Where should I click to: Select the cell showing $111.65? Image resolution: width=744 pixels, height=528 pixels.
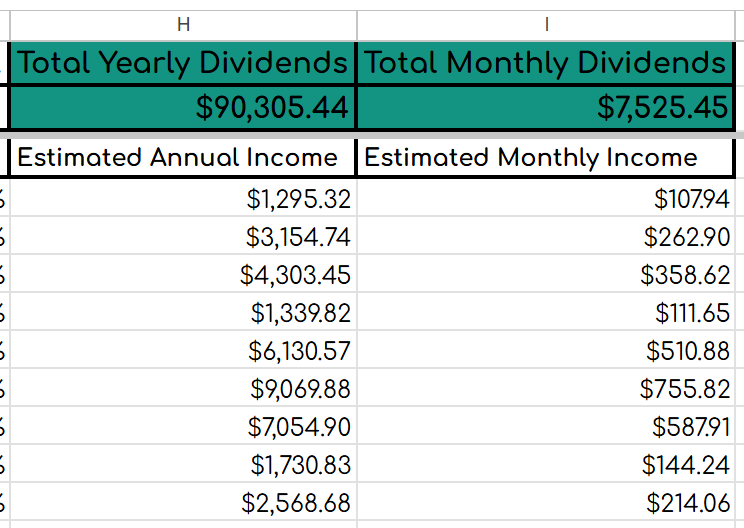(546, 312)
